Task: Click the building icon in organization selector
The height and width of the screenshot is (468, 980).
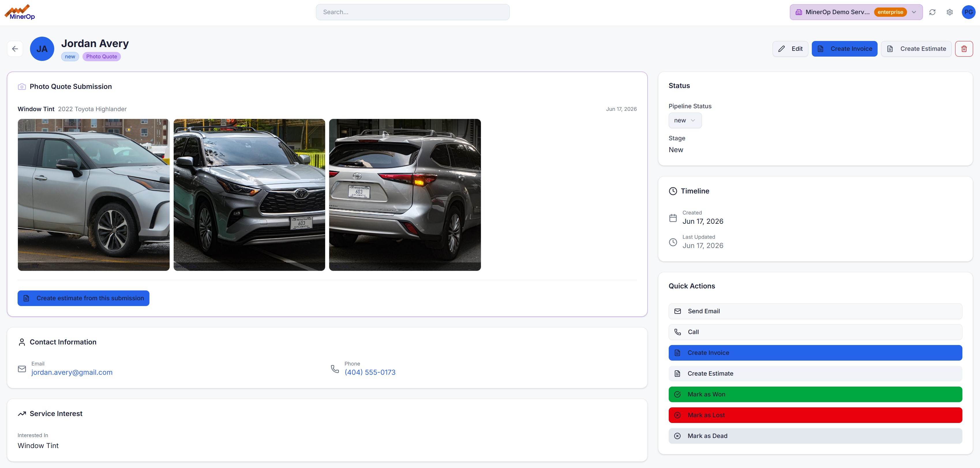Action: (x=799, y=12)
